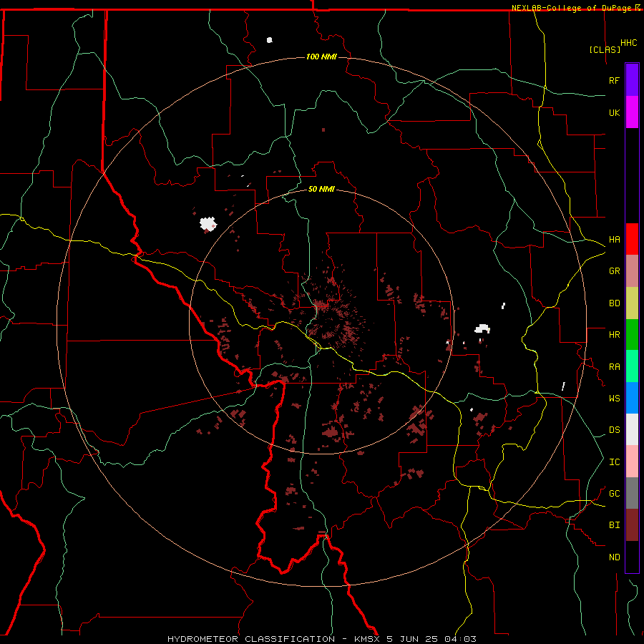The height and width of the screenshot is (644, 644).
Task: Click the 'HHC' product code text
Action: pyautogui.click(x=629, y=43)
